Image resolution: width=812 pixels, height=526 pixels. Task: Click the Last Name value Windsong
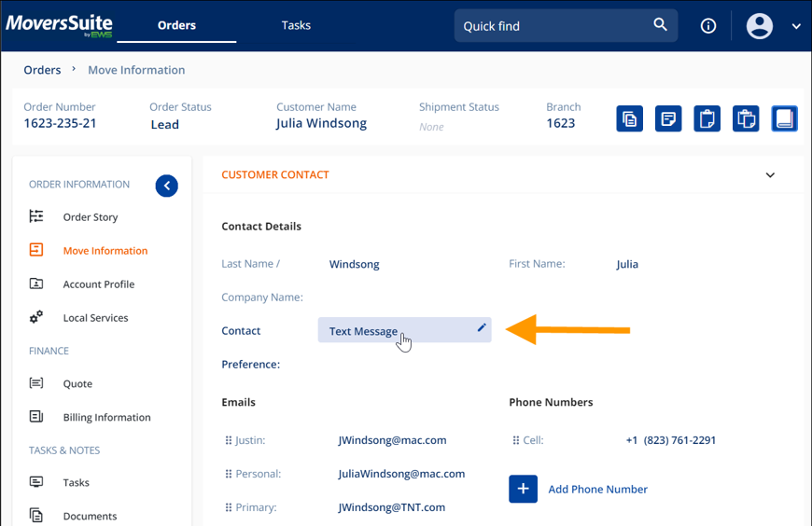(355, 264)
